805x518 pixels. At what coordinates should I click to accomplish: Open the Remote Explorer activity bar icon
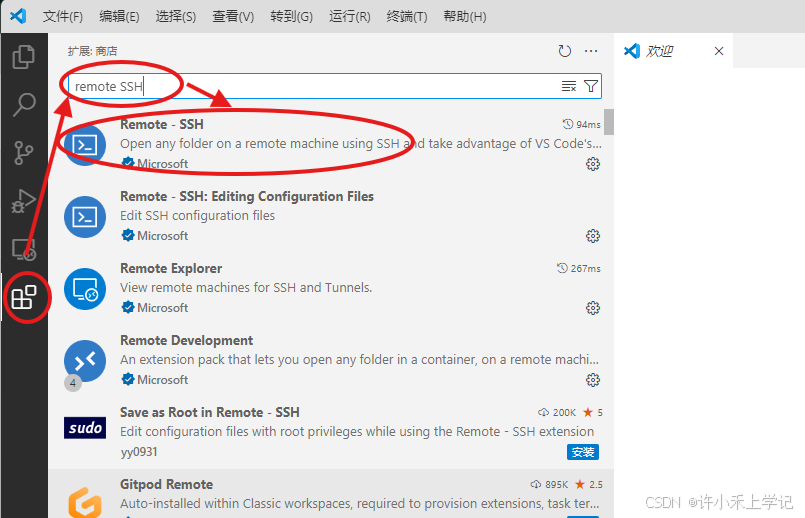[x=24, y=249]
